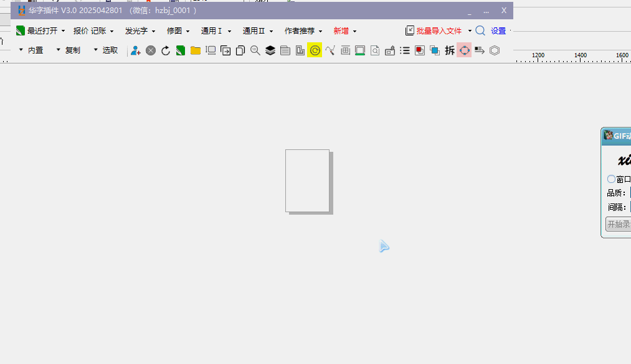This screenshot has width=631, height=364.
Task: Click the red overlapping squares icon
Action: [x=420, y=50]
